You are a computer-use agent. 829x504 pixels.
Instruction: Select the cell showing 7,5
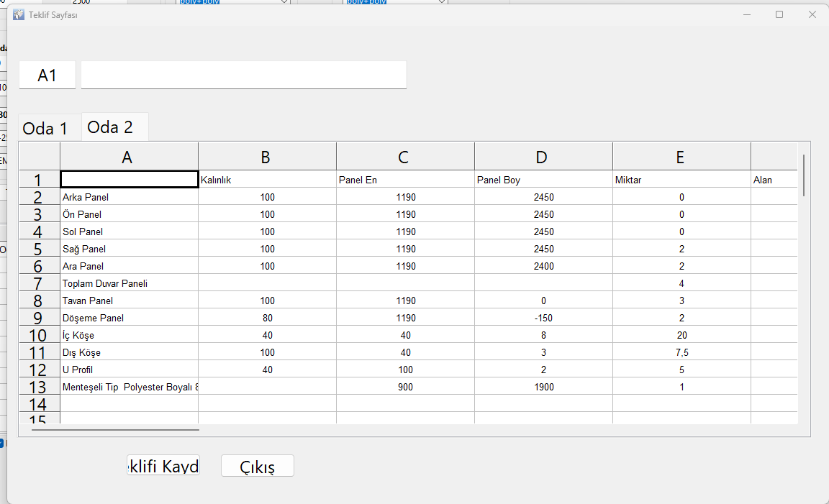click(681, 352)
